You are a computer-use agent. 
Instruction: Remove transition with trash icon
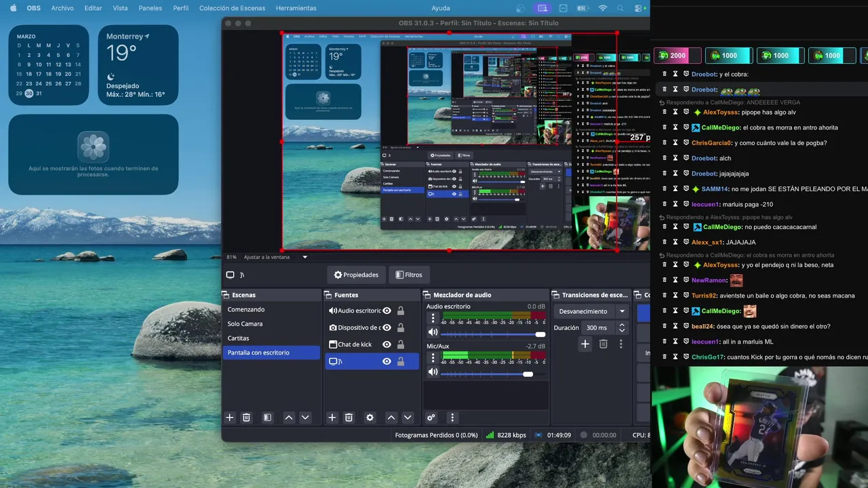603,344
